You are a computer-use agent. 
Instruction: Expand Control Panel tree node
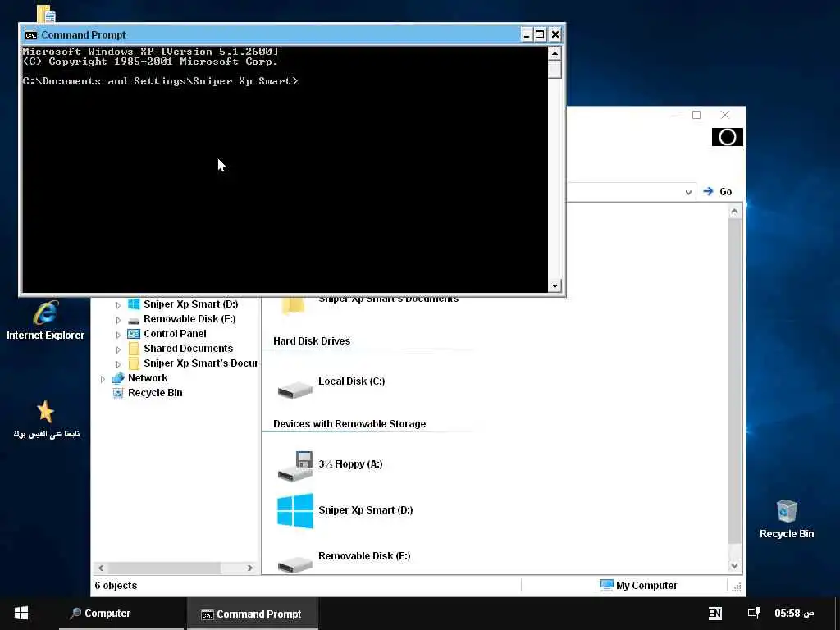pos(118,335)
